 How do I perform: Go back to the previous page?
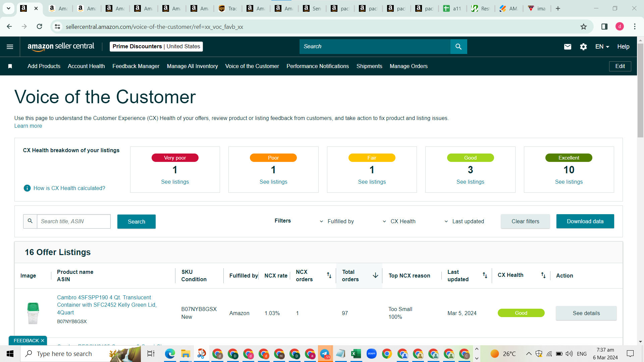tap(9, 26)
